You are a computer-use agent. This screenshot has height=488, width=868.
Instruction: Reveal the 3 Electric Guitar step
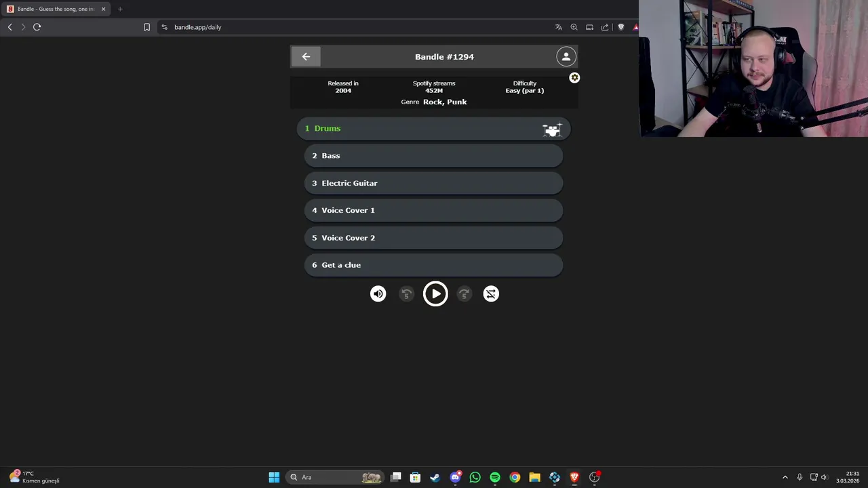pyautogui.click(x=433, y=183)
